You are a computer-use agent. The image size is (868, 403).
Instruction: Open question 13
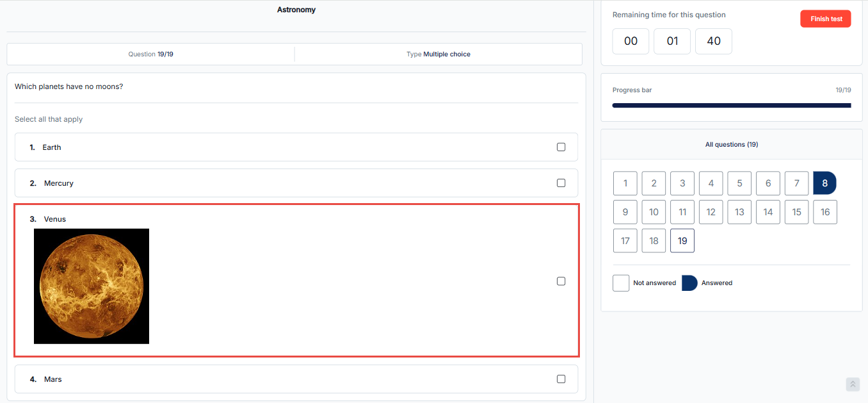(x=739, y=212)
